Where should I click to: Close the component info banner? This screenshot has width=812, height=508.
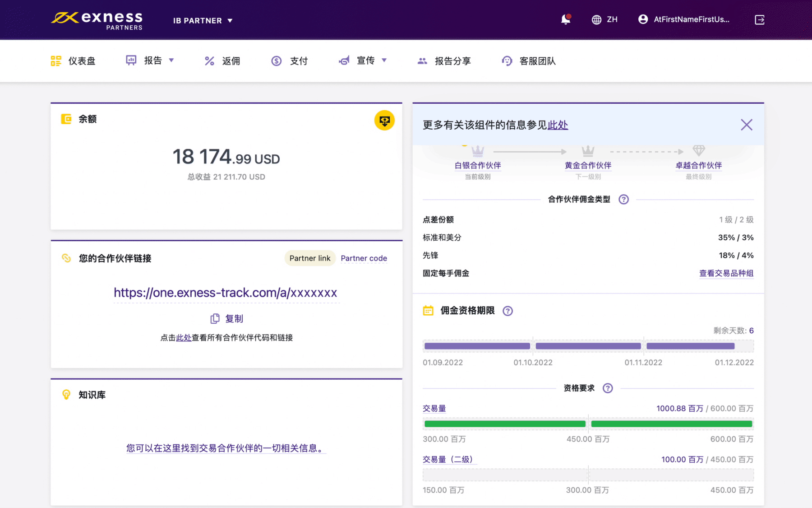click(746, 125)
